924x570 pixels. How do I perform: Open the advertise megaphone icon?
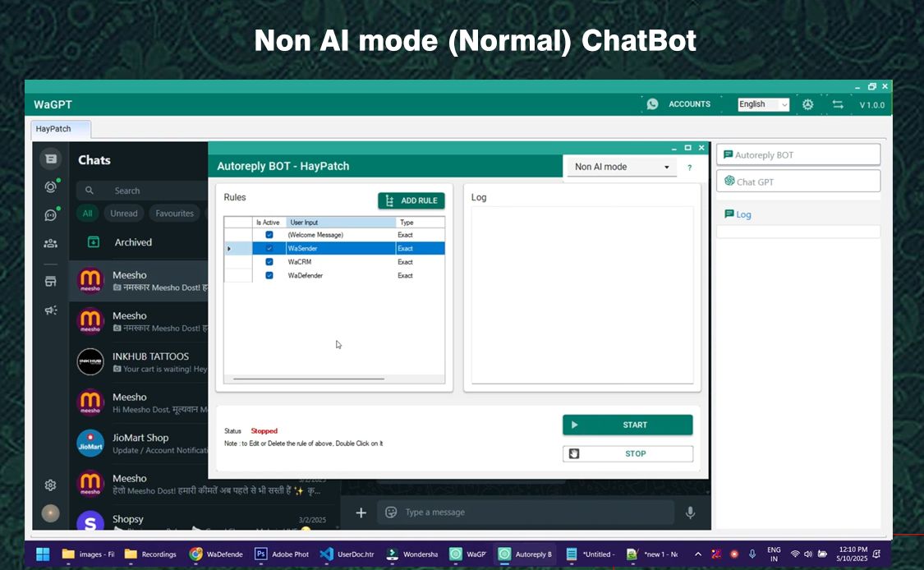[51, 310]
